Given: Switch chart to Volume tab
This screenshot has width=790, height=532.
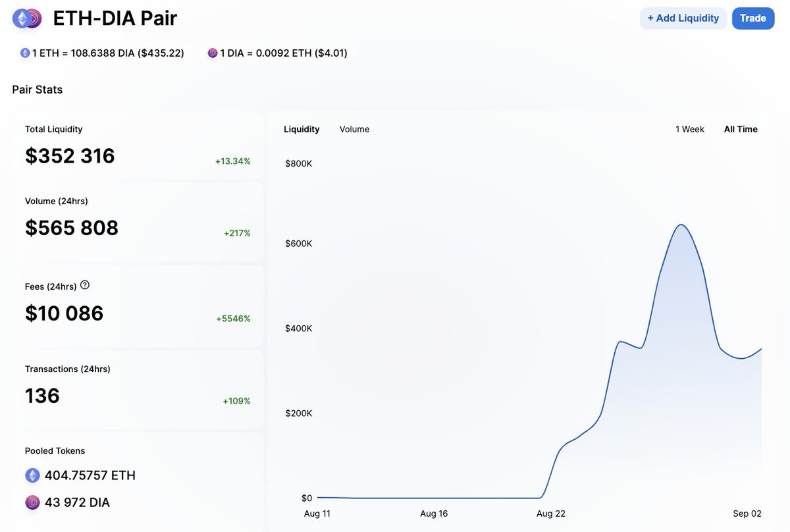Looking at the screenshot, I should pos(354,129).
